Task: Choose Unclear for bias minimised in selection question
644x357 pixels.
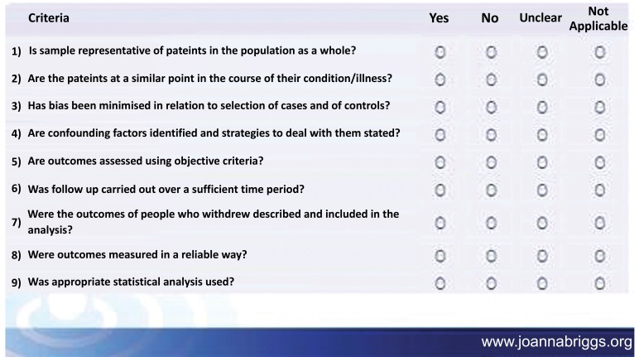Action: tap(542, 107)
